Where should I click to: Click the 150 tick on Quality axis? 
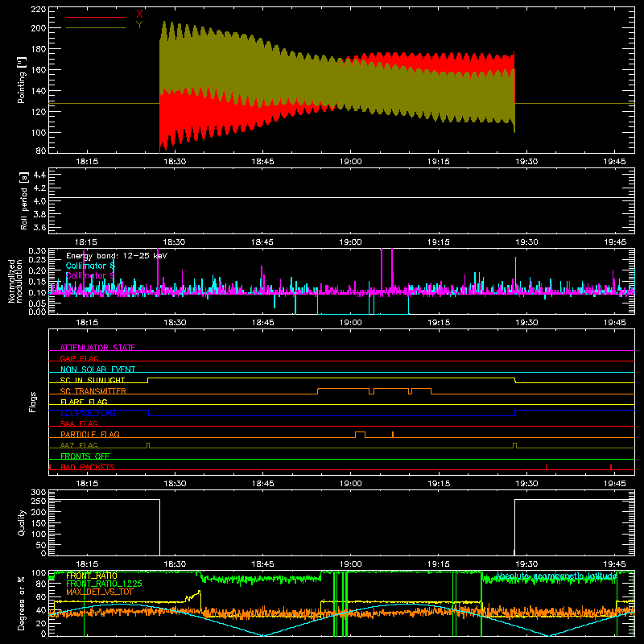click(39, 523)
